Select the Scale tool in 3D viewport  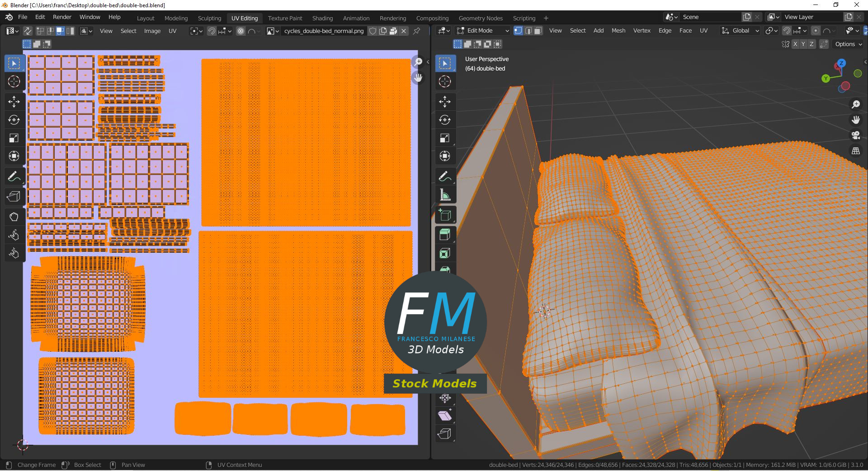point(445,138)
